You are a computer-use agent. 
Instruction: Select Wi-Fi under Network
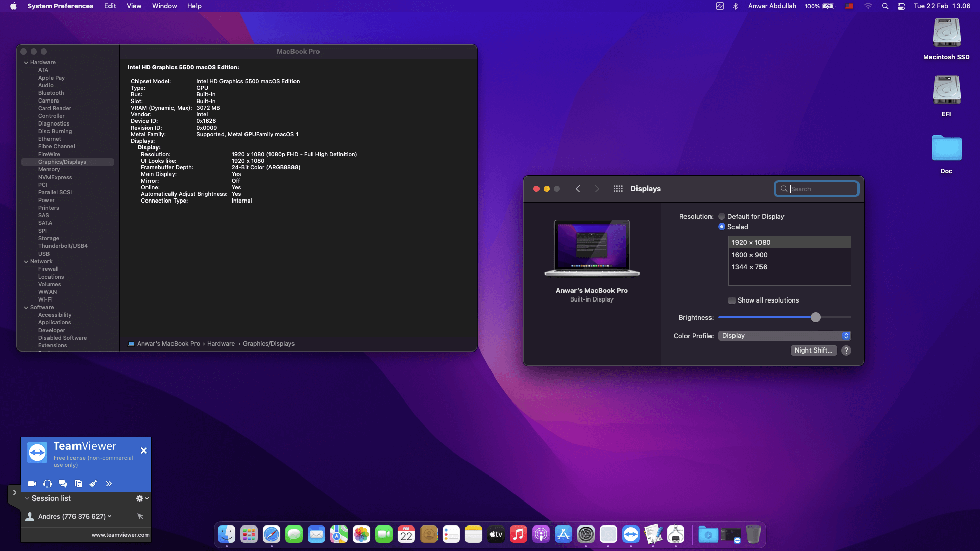tap(45, 300)
